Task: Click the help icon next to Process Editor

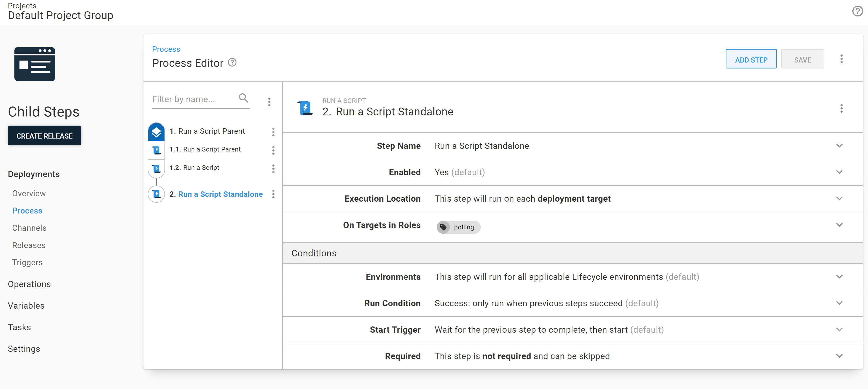Action: [x=232, y=63]
